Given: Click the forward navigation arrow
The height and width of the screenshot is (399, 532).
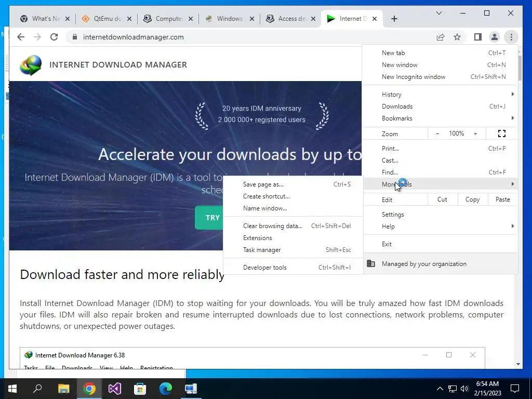Looking at the screenshot, I should tap(37, 37).
